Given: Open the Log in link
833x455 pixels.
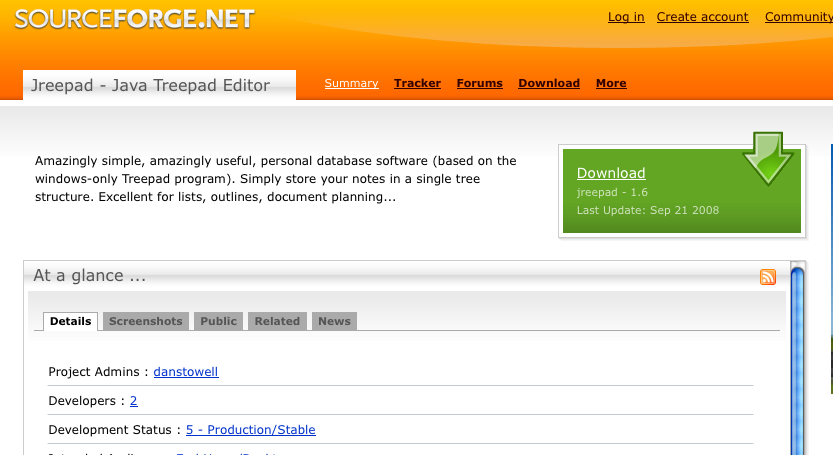Looking at the screenshot, I should (626, 17).
